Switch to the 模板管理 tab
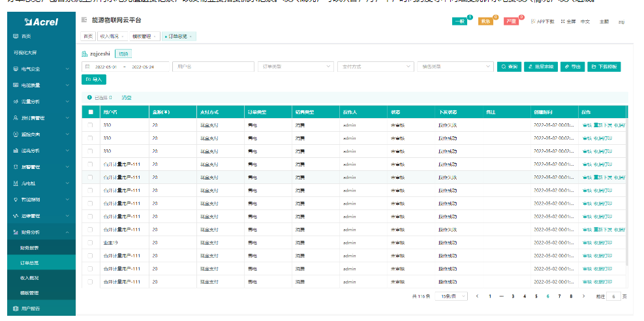 pyautogui.click(x=144, y=37)
